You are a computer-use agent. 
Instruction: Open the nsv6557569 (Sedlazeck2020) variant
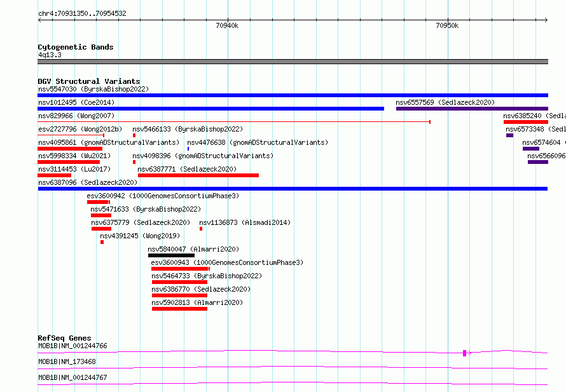pyautogui.click(x=445, y=102)
